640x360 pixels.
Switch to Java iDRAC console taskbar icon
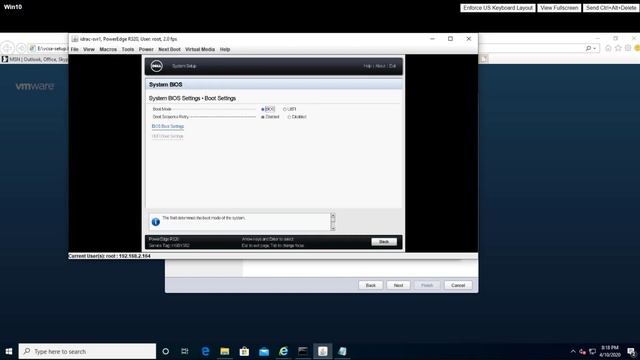click(x=322, y=351)
